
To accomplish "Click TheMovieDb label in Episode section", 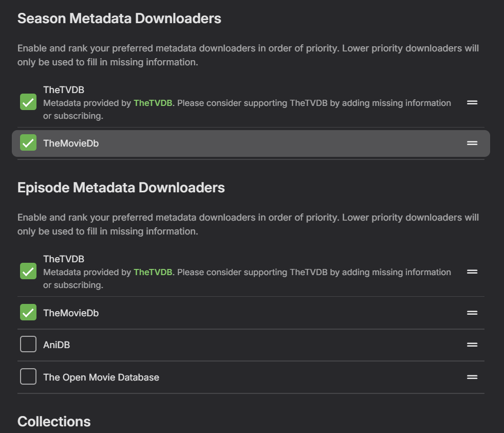I will click(71, 313).
